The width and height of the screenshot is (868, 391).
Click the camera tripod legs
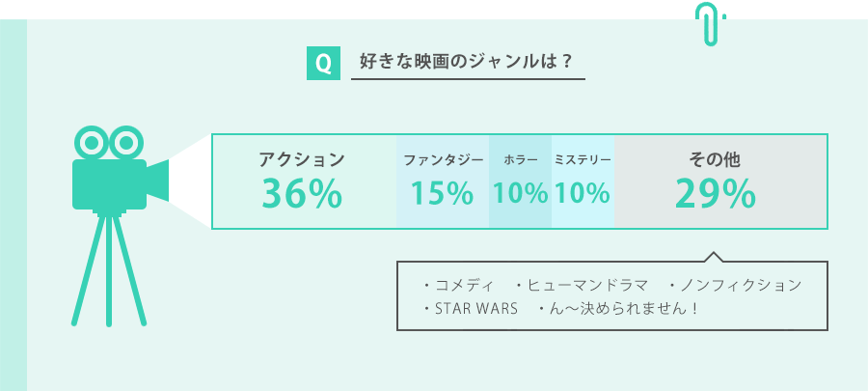click(x=109, y=270)
